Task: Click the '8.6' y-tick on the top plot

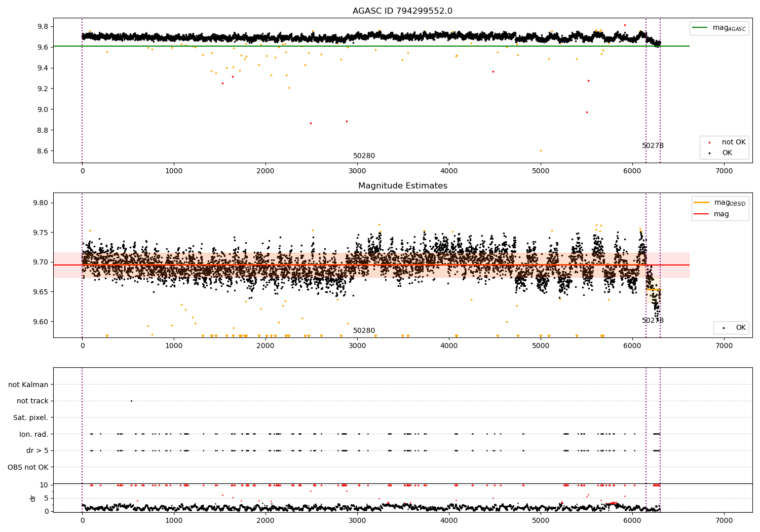Action: coord(43,151)
